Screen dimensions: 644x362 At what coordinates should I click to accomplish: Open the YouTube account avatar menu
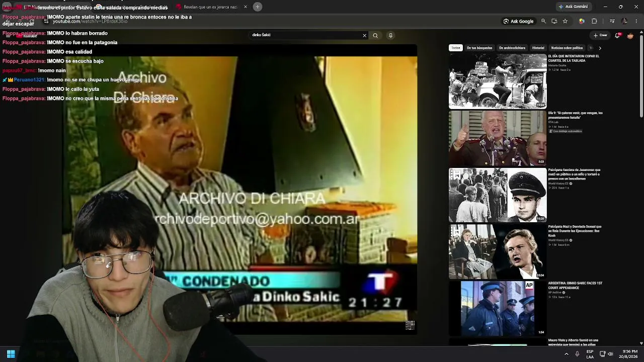pos(630,36)
